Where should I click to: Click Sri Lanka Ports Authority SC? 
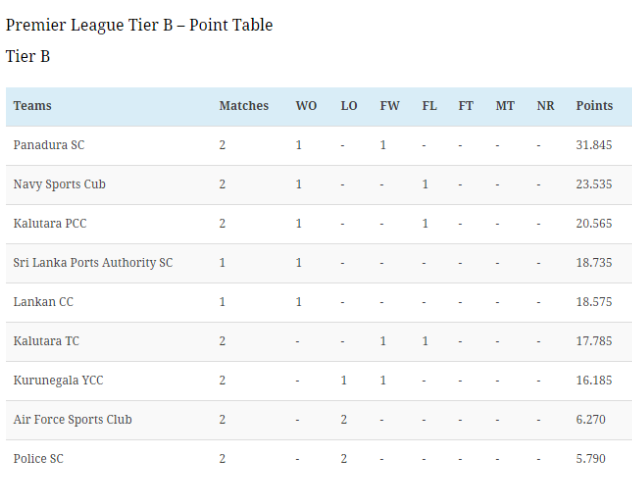(x=93, y=263)
